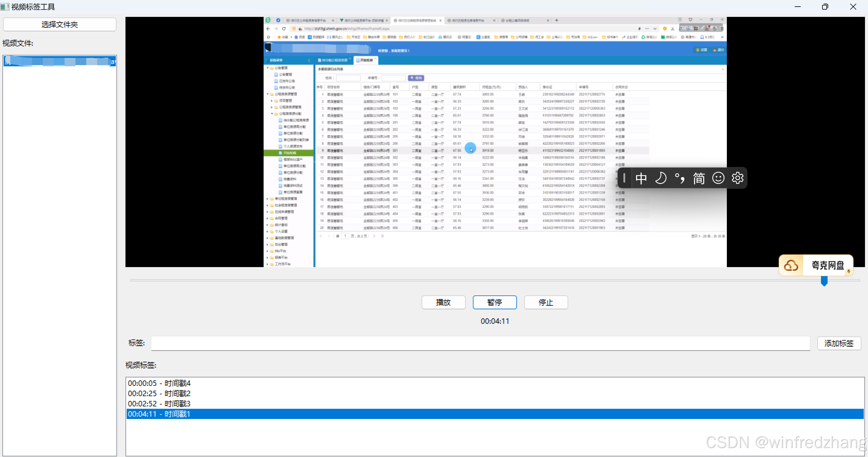Click the video preview frame

(x=495, y=142)
